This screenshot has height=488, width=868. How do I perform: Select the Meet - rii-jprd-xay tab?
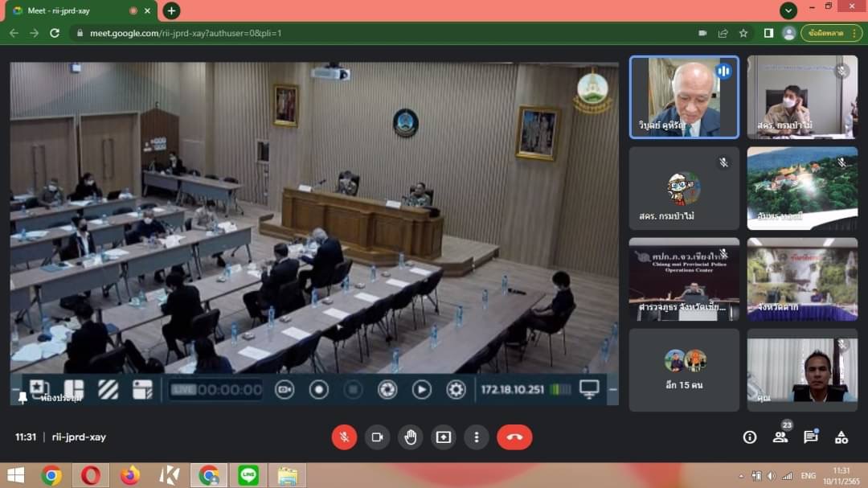82,10
